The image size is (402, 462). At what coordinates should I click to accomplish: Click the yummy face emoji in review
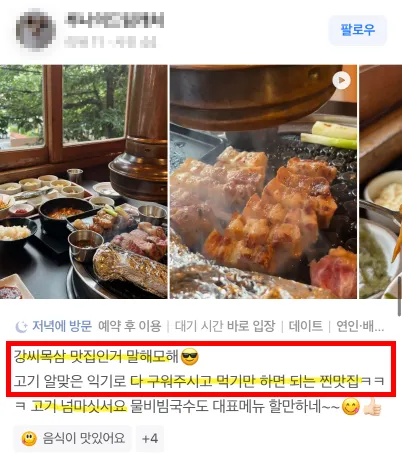(351, 407)
